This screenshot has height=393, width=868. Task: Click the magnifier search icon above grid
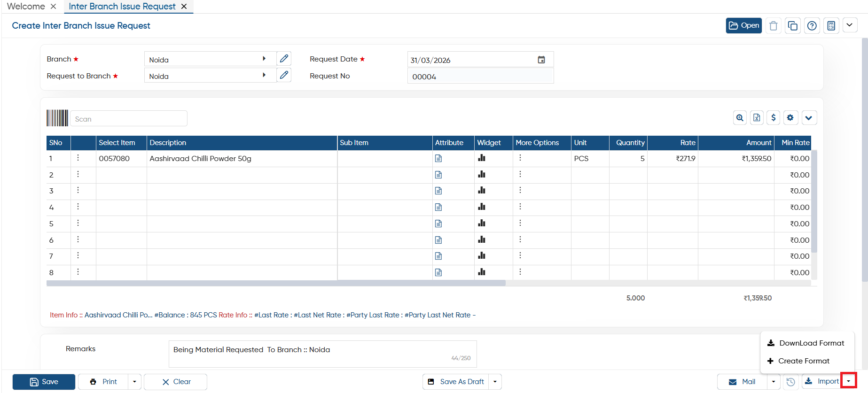click(740, 118)
